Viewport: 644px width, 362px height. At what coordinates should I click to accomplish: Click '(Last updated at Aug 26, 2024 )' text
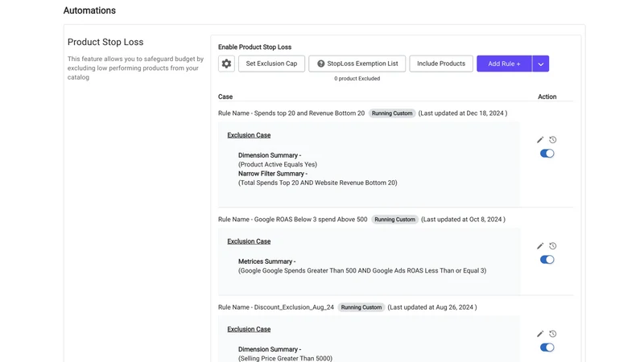pyautogui.click(x=432, y=307)
